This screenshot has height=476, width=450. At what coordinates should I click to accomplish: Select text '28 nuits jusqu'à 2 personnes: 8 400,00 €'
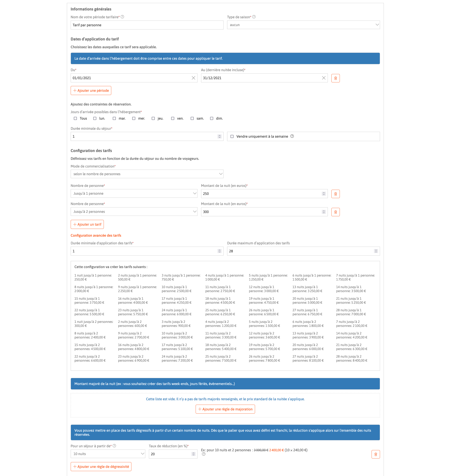tap(352, 359)
